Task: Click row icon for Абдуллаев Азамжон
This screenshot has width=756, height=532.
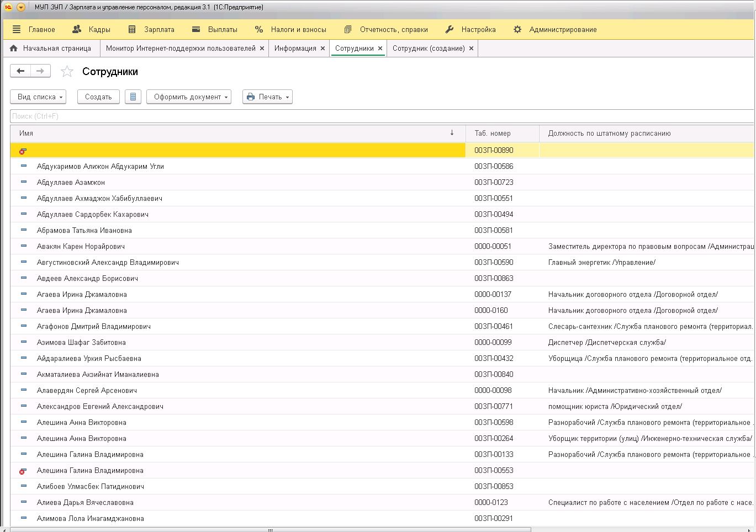Action: tap(24, 182)
